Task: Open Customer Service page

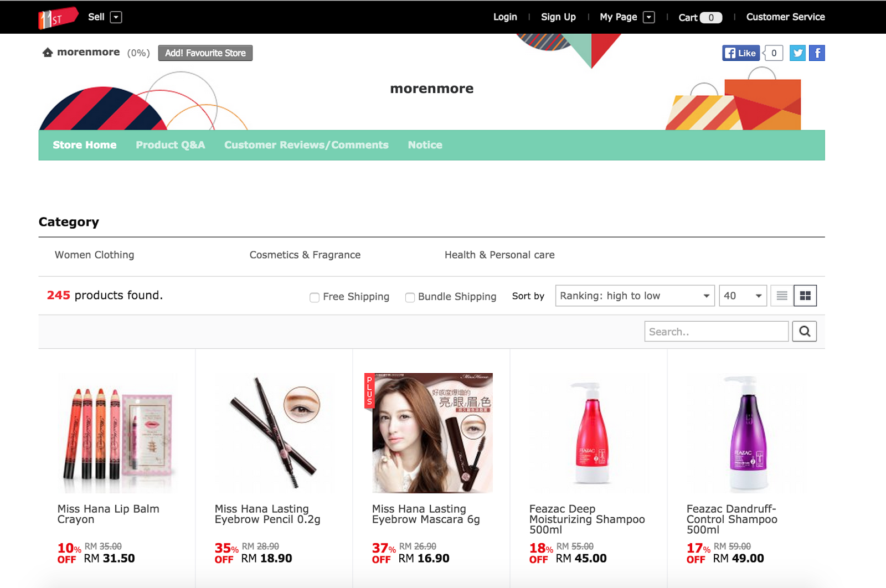Action: (786, 17)
